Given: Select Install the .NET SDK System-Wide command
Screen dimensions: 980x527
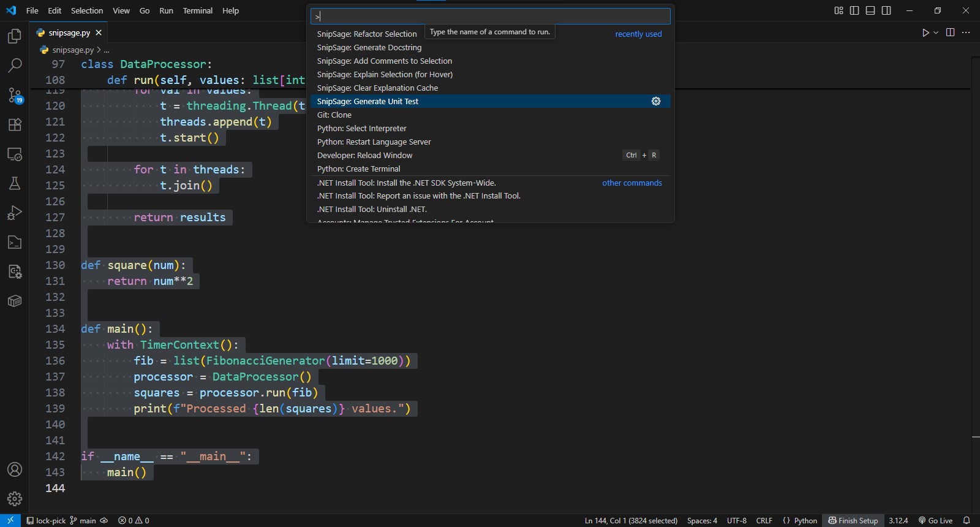Looking at the screenshot, I should (491, 183).
